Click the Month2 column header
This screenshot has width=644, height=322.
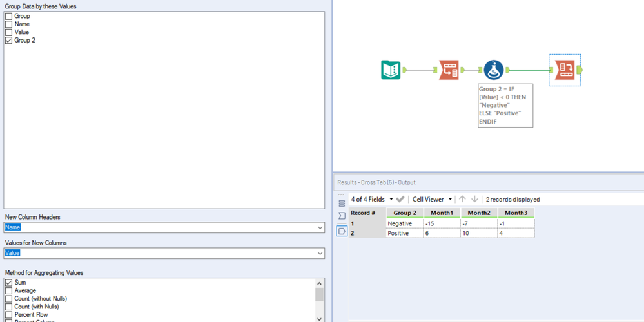click(x=480, y=213)
